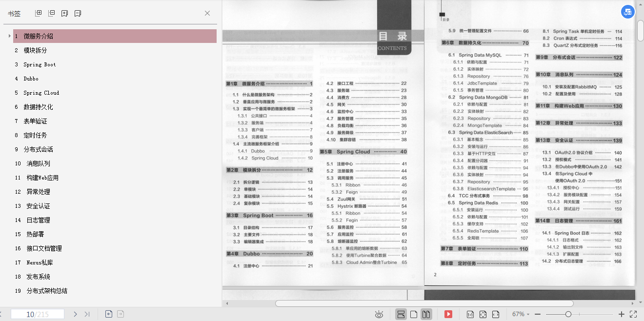The height and width of the screenshot is (321, 644).
Task: Open bookmark 7 表单验证
Action: [115, 121]
